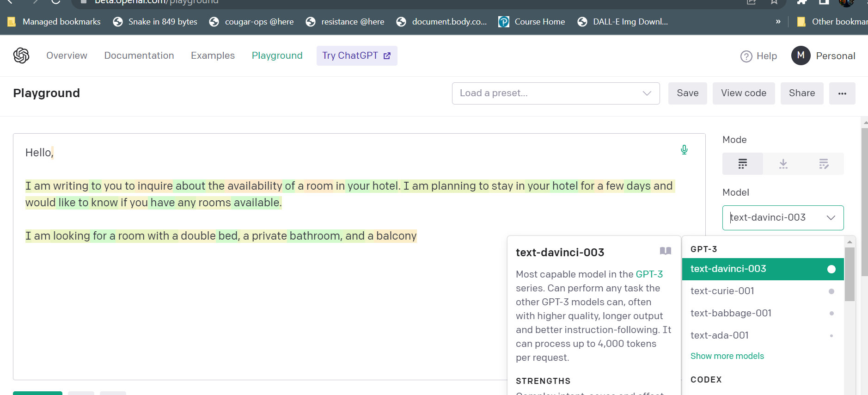This screenshot has height=395, width=868.
Task: Select the text-davinci-003 model option
Action: (763, 269)
